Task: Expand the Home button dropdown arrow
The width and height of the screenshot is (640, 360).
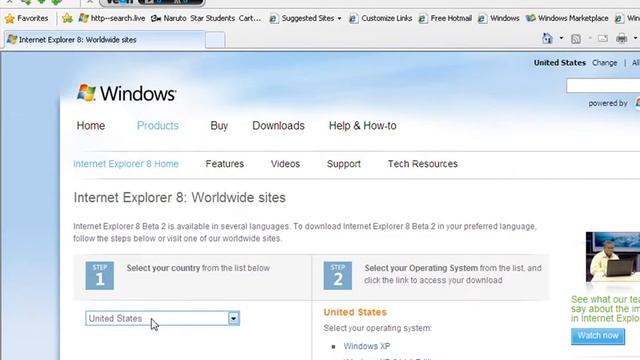Action: 561,38
